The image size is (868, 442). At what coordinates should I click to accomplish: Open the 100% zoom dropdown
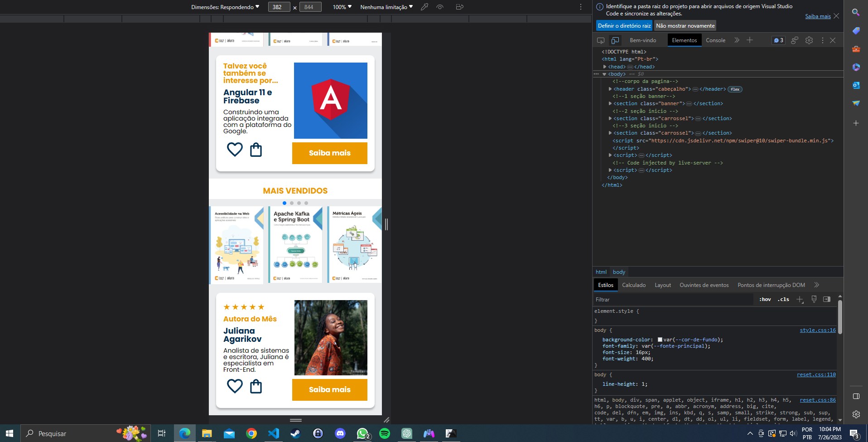[342, 7]
